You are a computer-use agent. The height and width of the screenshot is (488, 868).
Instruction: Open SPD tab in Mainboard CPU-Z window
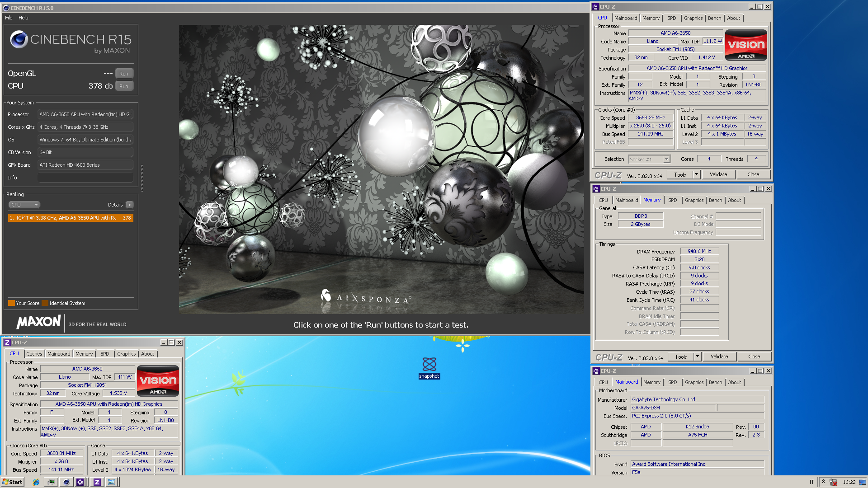point(673,382)
